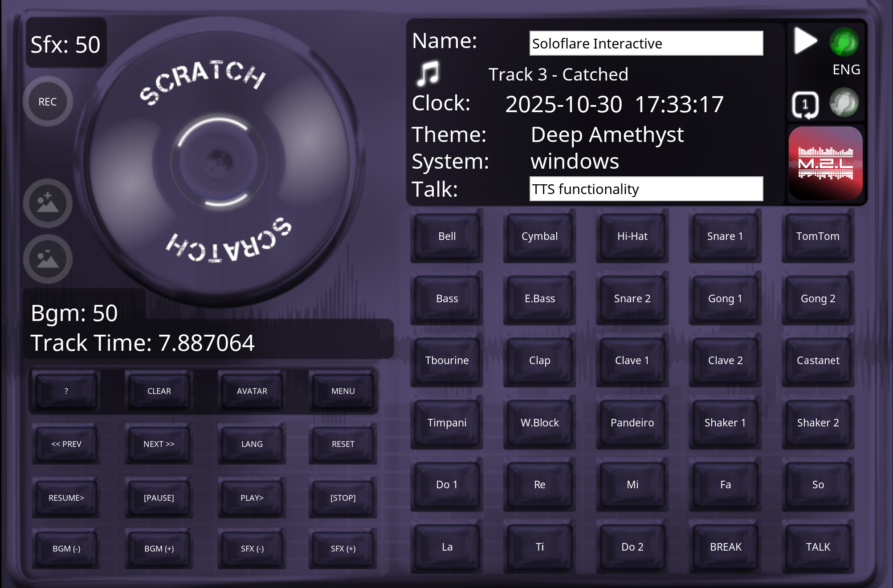The width and height of the screenshot is (893, 588).
Task: Skip to track with NEXT >>
Action: pos(159,444)
